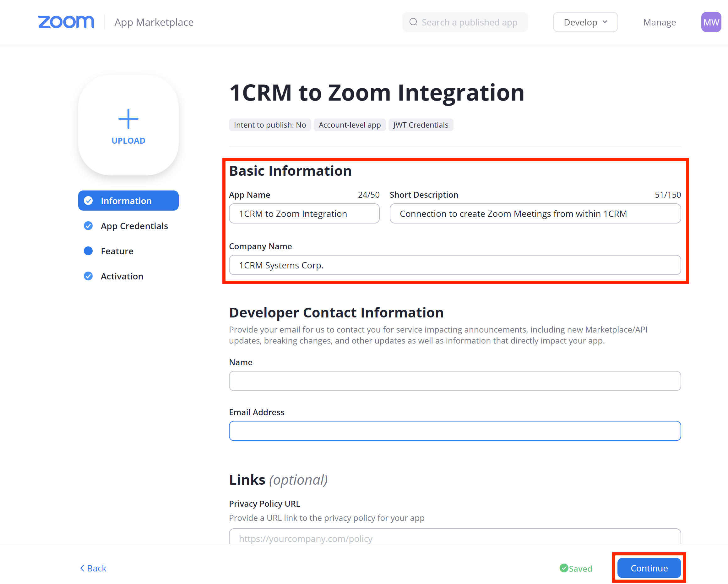Click the '24/50' character counter
Image resolution: width=728 pixels, height=584 pixels.
369,195
